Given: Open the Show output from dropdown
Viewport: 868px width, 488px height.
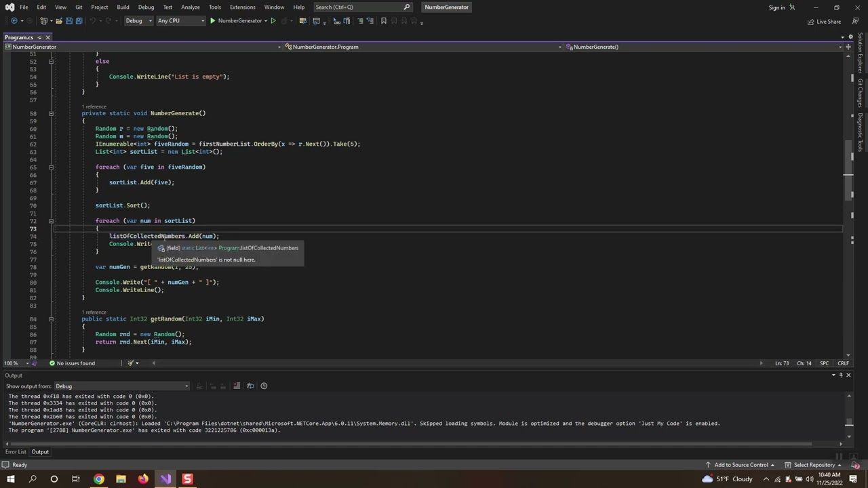Looking at the screenshot, I should (122, 386).
